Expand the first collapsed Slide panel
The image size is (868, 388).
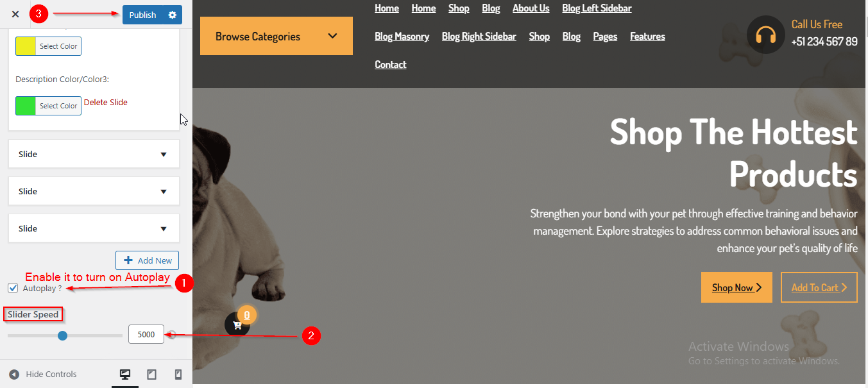tap(94, 154)
